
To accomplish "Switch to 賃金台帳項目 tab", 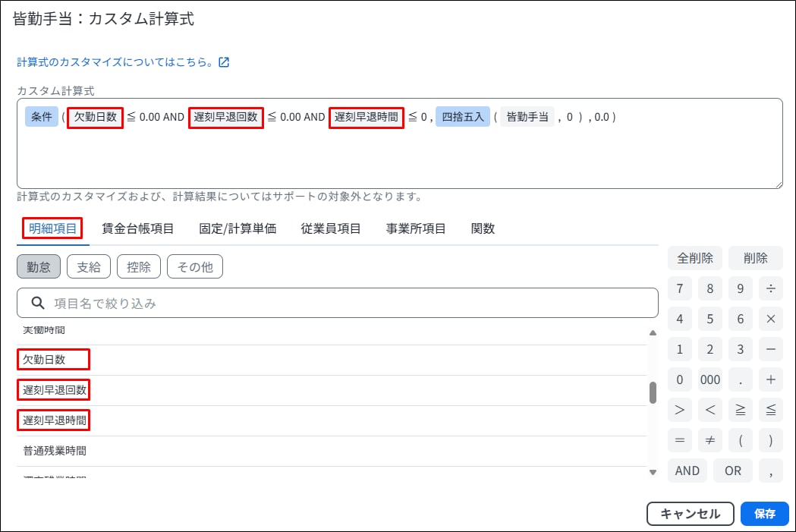I will pyautogui.click(x=138, y=228).
